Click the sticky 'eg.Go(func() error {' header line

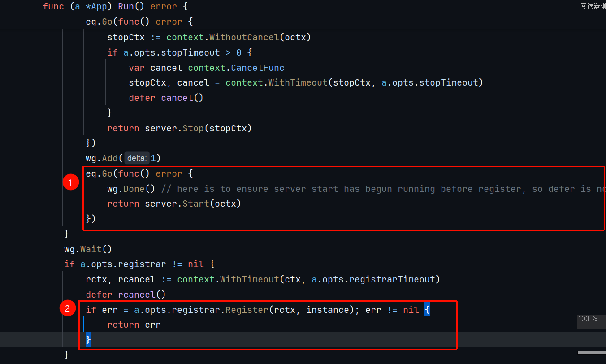pos(140,22)
